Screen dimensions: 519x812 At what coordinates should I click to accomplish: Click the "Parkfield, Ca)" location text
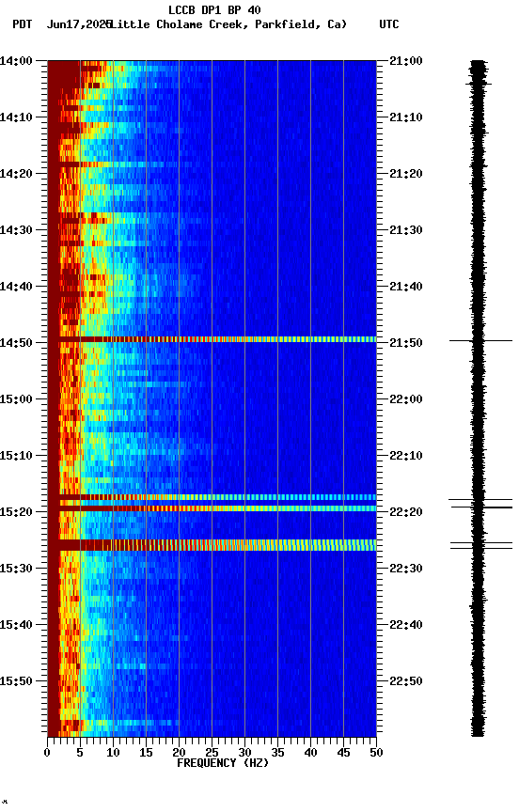pyautogui.click(x=301, y=24)
